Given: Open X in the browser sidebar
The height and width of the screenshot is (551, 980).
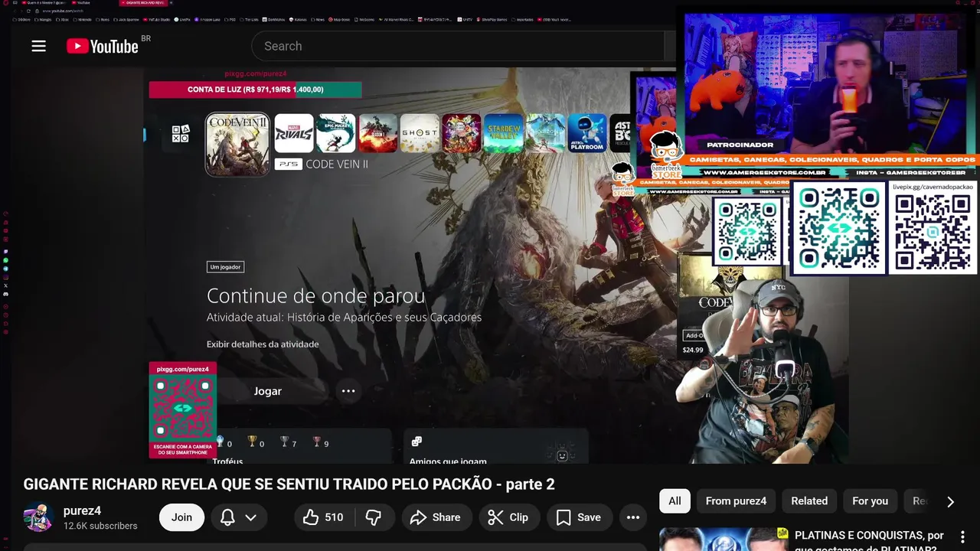Looking at the screenshot, I should click(5, 285).
